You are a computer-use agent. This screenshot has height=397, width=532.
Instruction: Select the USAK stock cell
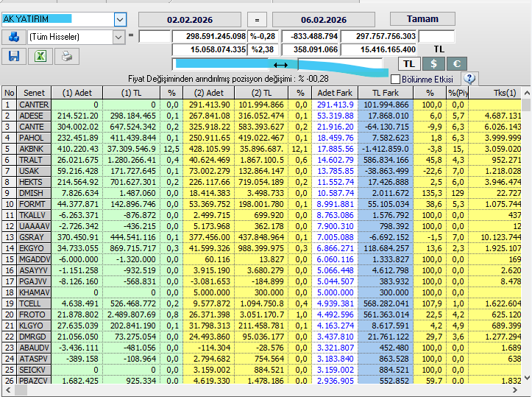click(x=34, y=171)
